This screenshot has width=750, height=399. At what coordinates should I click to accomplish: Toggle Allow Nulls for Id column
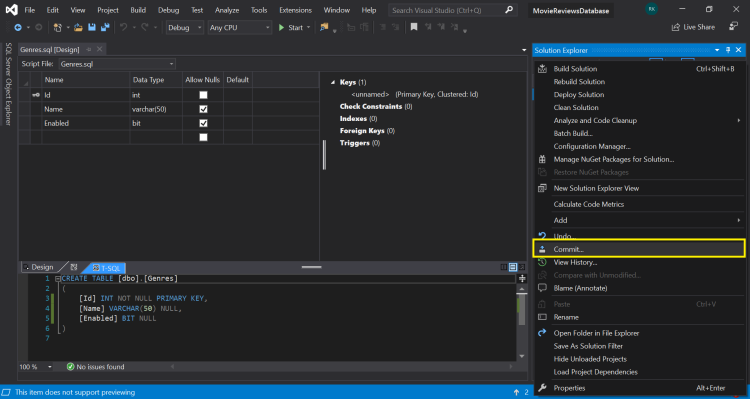tap(203, 95)
